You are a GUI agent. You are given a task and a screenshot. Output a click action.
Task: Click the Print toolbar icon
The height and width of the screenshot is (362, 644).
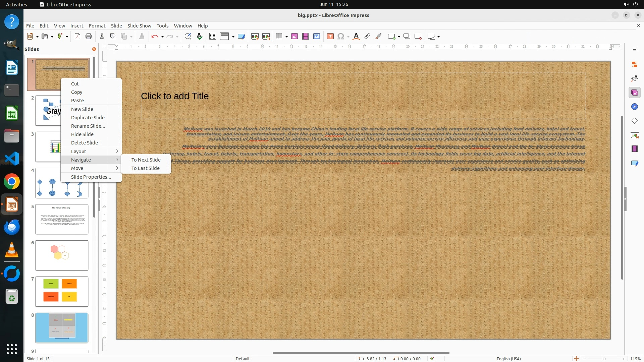tap(89, 37)
